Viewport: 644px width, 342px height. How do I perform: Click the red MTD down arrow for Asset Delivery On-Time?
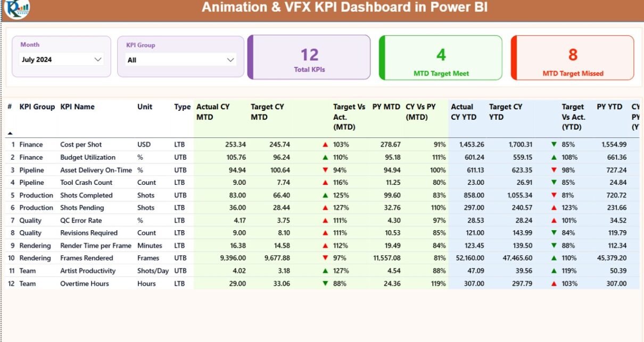pos(325,170)
